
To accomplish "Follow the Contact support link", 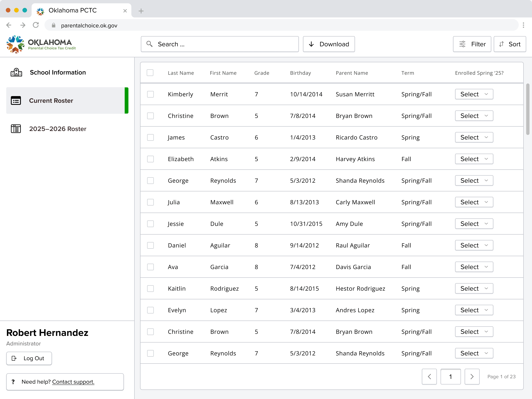I will [73, 382].
